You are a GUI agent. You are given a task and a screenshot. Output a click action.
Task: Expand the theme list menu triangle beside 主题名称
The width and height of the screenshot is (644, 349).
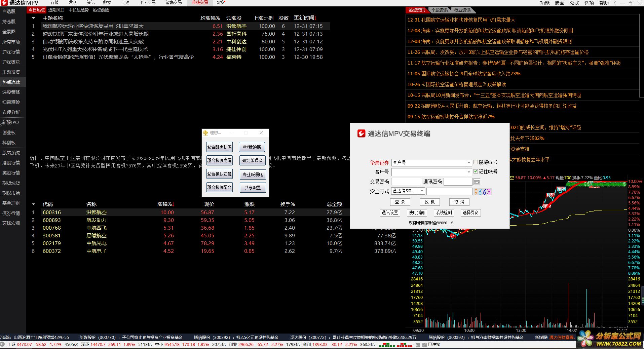click(33, 18)
